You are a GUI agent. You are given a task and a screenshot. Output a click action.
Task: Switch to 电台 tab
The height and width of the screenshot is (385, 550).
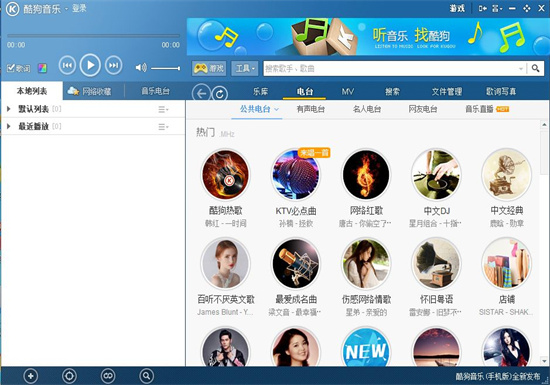(304, 92)
